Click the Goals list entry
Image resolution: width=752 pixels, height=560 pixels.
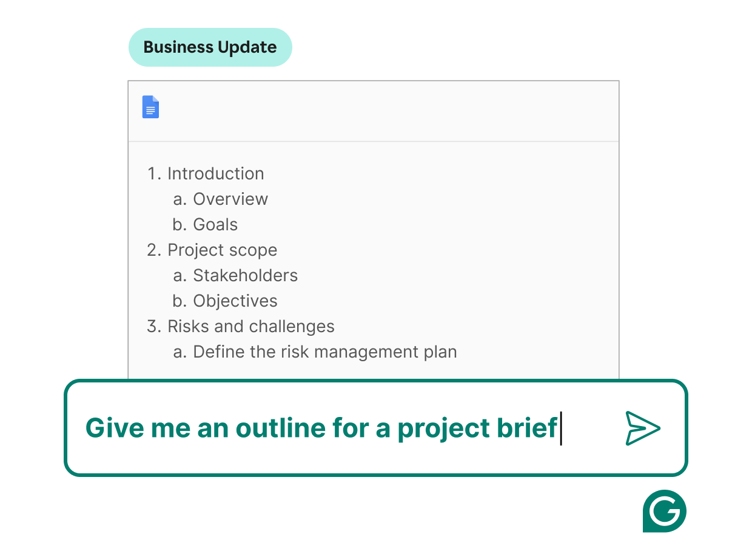(x=215, y=224)
